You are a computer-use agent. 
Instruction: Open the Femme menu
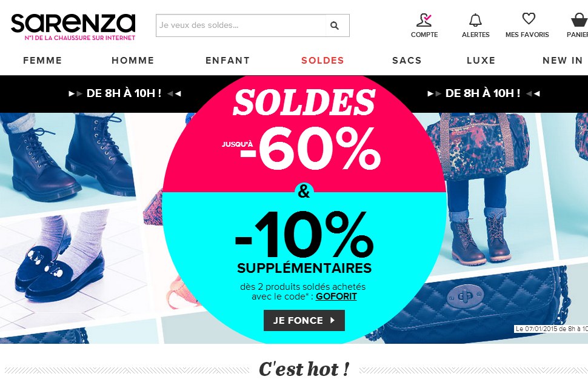click(x=42, y=61)
